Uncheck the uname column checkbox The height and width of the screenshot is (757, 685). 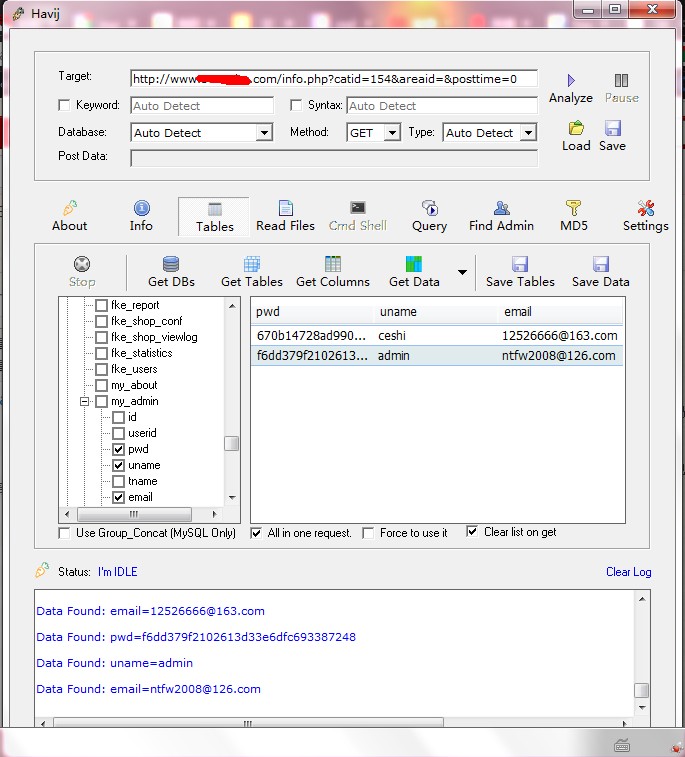[x=118, y=465]
